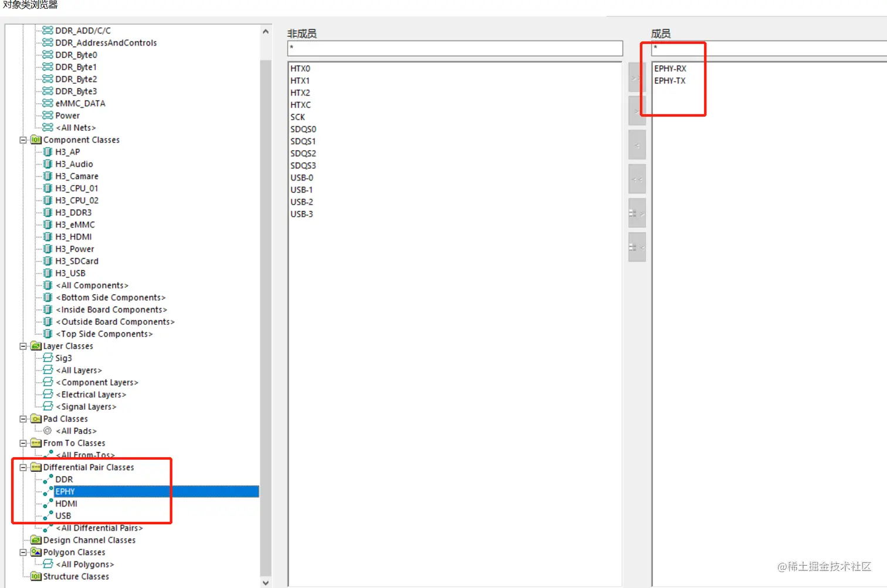Select H3_Camare component class
Screen dimensions: 887x588
[77, 176]
